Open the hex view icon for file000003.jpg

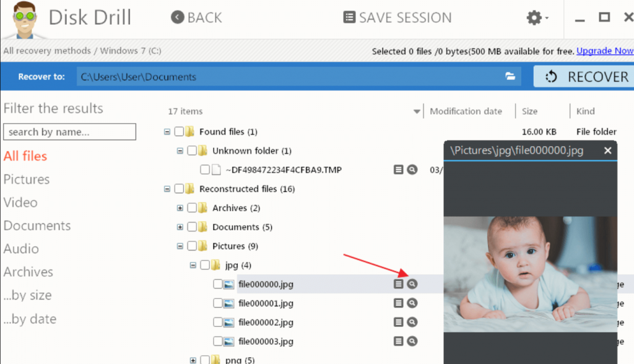398,341
